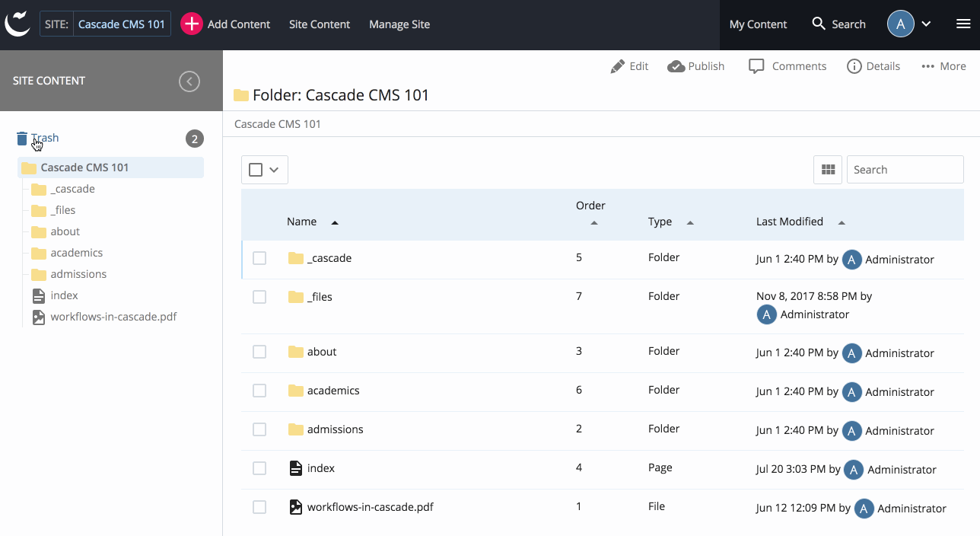The height and width of the screenshot is (536, 980).
Task: Click the More ellipsis icon
Action: (928, 66)
